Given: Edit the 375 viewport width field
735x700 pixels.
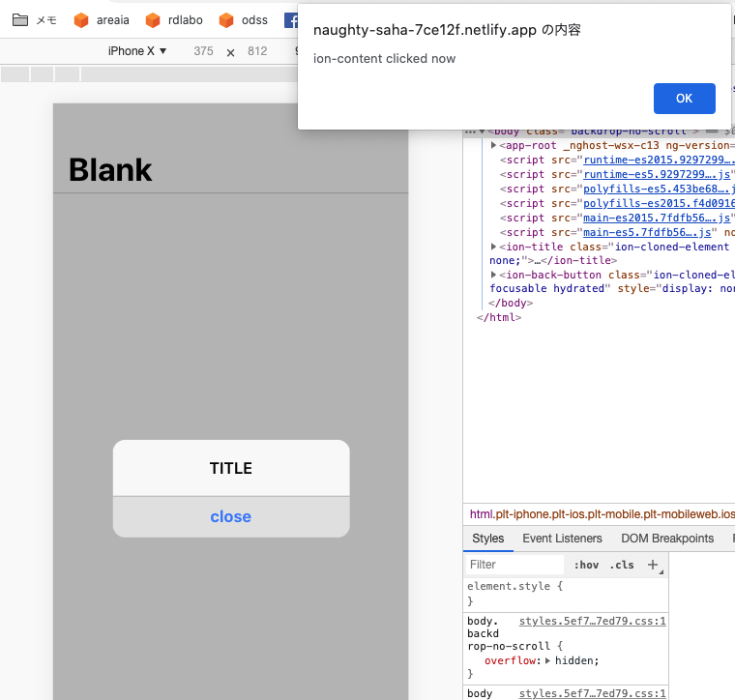Looking at the screenshot, I should pyautogui.click(x=203, y=51).
